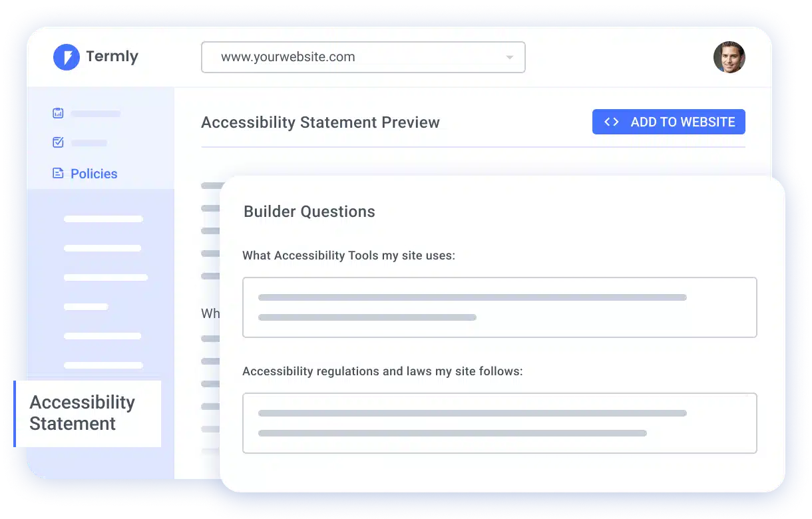
Task: Click the Policies document icon
Action: point(58,174)
